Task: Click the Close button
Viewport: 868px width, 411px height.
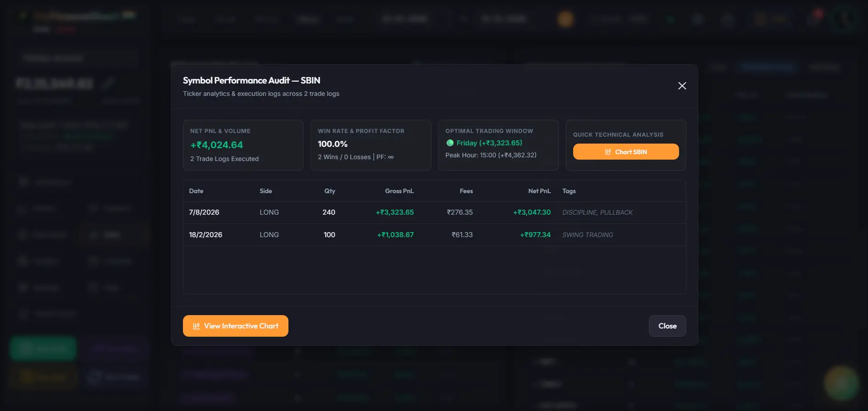Action: [667, 326]
